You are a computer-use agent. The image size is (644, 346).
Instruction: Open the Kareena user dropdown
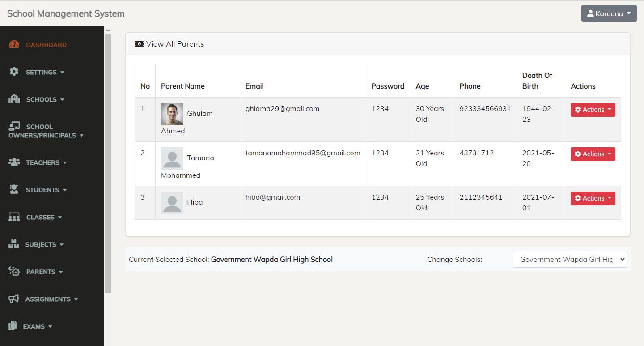[609, 13]
